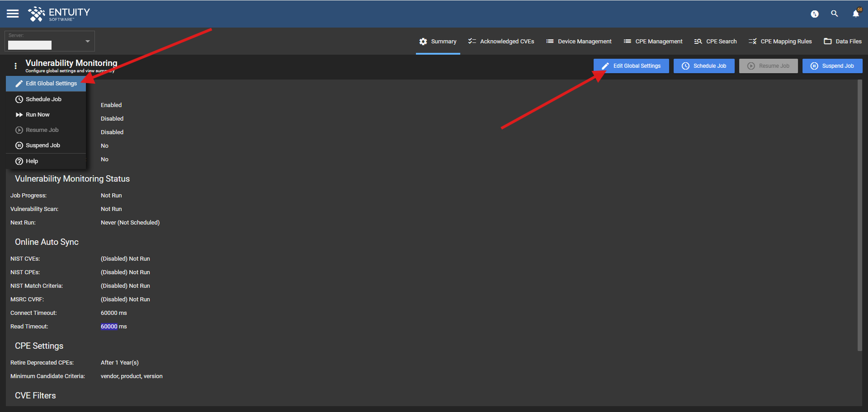Click the Vulnerability Monitoring page title

(71, 63)
